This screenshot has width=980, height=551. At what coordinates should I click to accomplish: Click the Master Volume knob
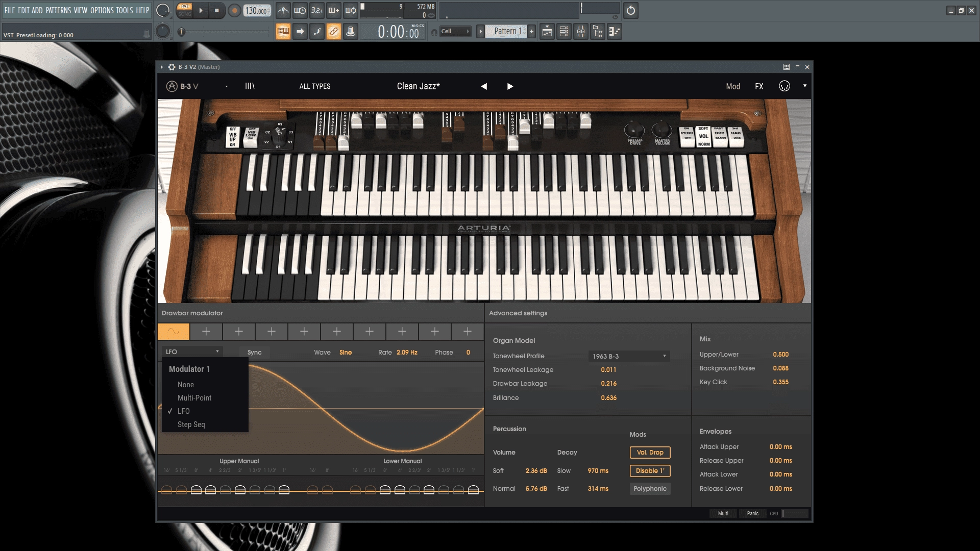click(x=662, y=130)
